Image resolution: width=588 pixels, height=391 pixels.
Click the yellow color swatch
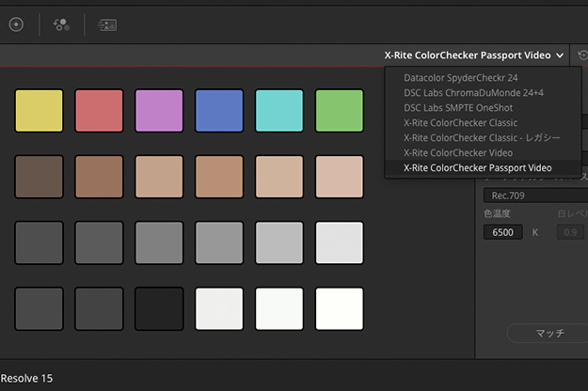40,111
